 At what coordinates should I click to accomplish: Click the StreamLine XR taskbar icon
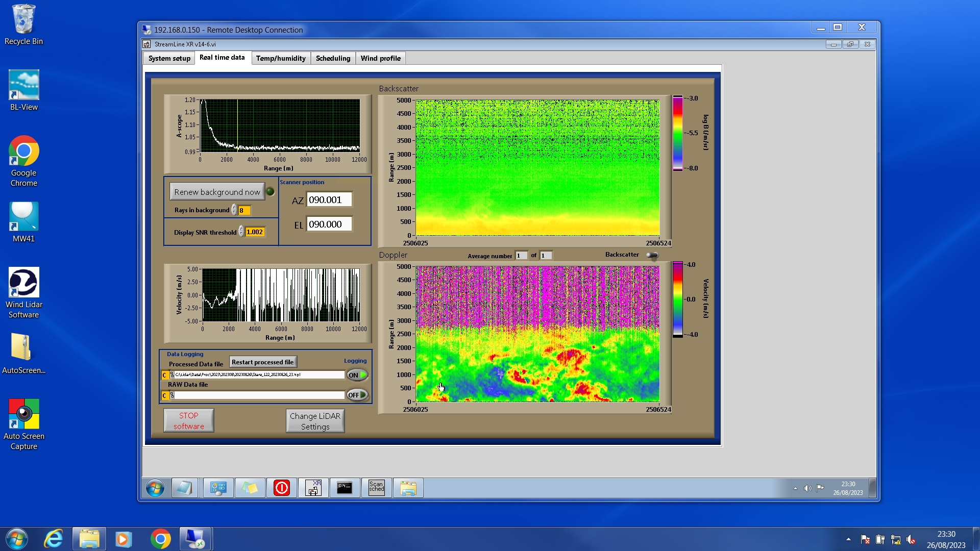pos(313,488)
